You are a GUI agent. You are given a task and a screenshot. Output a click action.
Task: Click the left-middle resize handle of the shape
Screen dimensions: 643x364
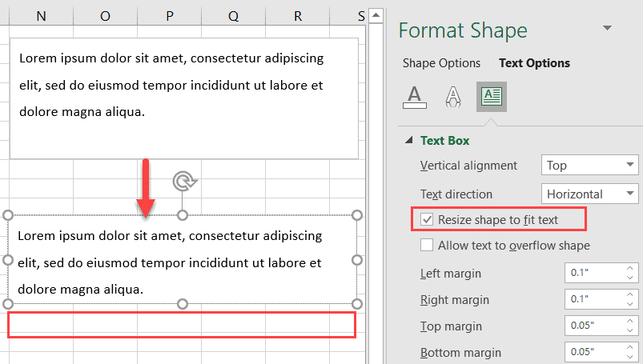click(9, 260)
